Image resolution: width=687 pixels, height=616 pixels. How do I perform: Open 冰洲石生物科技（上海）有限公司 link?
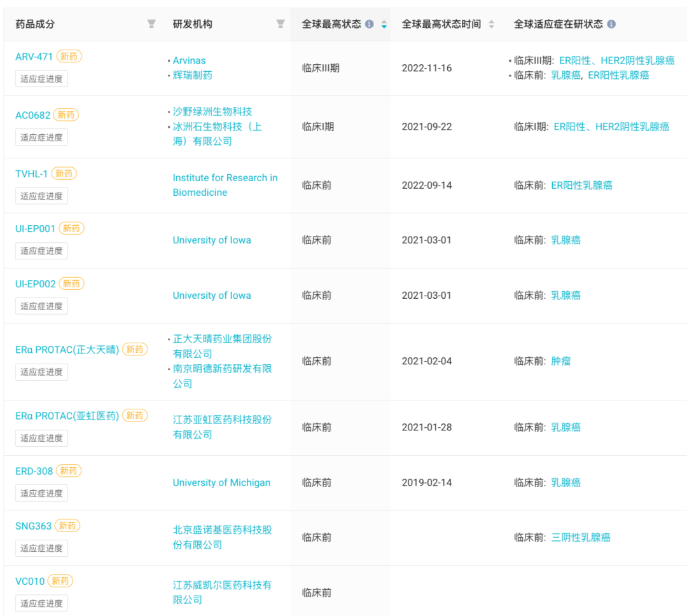[x=218, y=134]
